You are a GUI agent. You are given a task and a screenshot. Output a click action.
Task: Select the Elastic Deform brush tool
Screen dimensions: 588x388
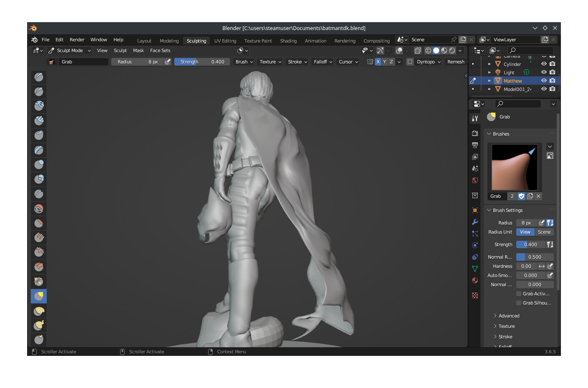(x=39, y=310)
